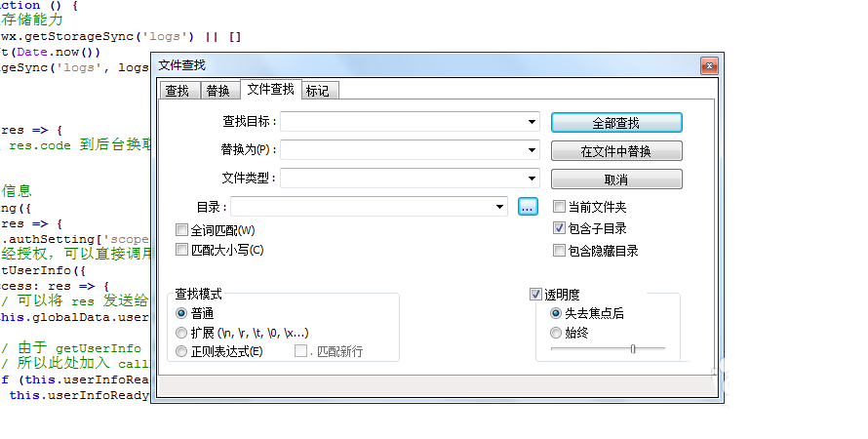Toggle the 透明度 checkbox
868x439 pixels.
point(535,294)
